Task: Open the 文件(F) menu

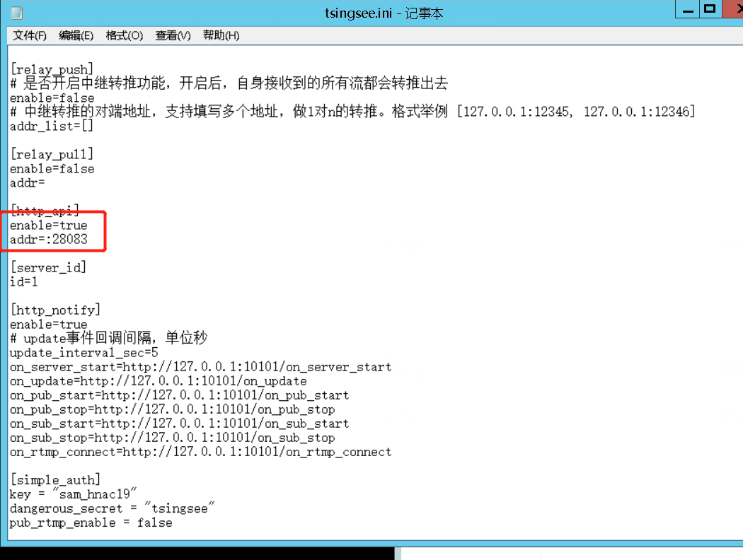Action: [x=30, y=35]
